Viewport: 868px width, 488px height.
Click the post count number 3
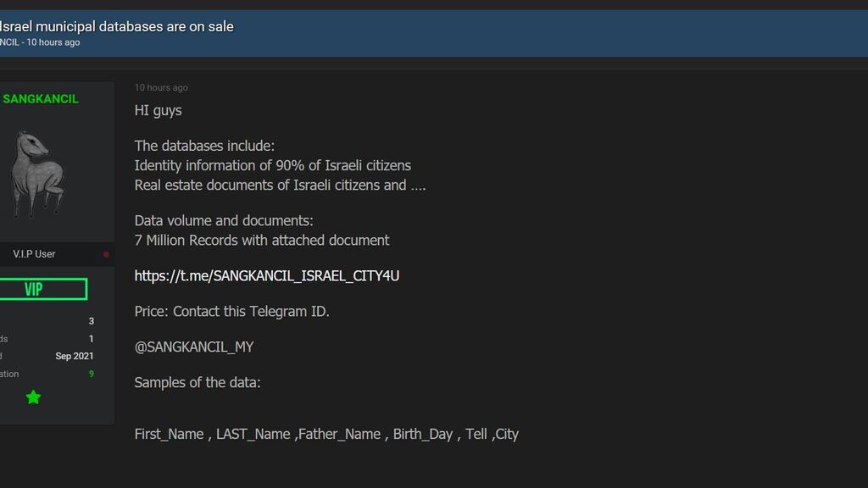coord(92,321)
